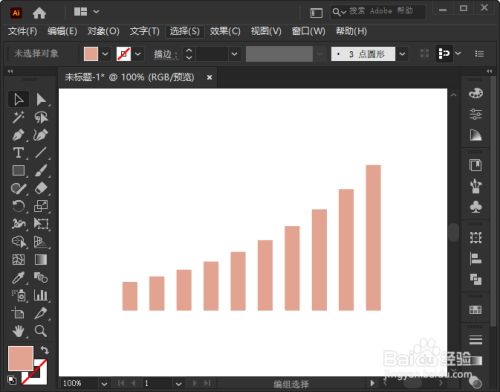The image size is (500, 392).
Task: Open the Gradient panel in right dock
Action: [476, 135]
